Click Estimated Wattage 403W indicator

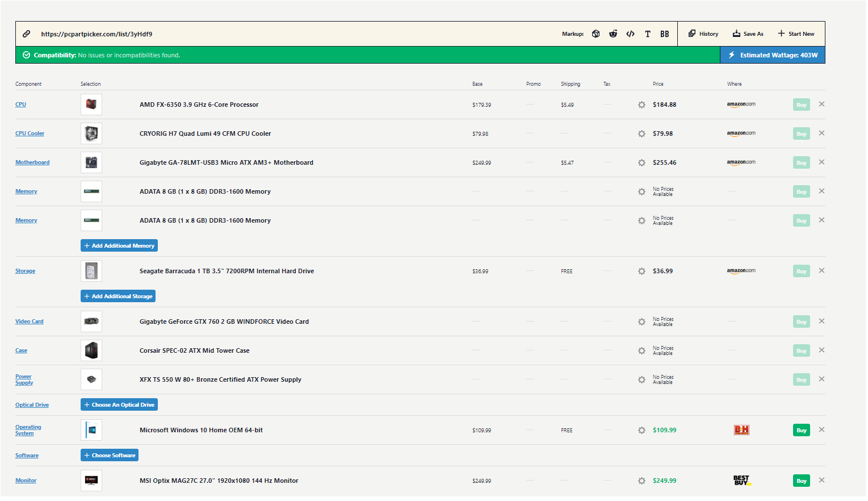coord(773,55)
